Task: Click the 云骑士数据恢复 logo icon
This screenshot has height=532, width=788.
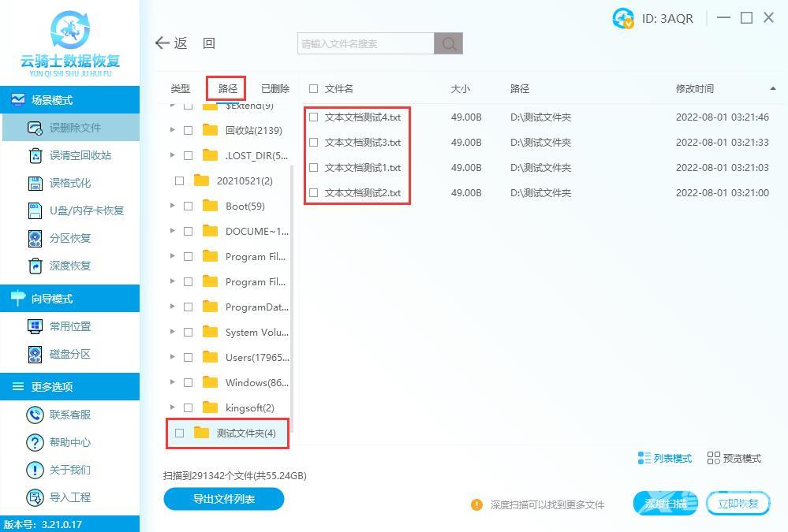Action: [70, 31]
